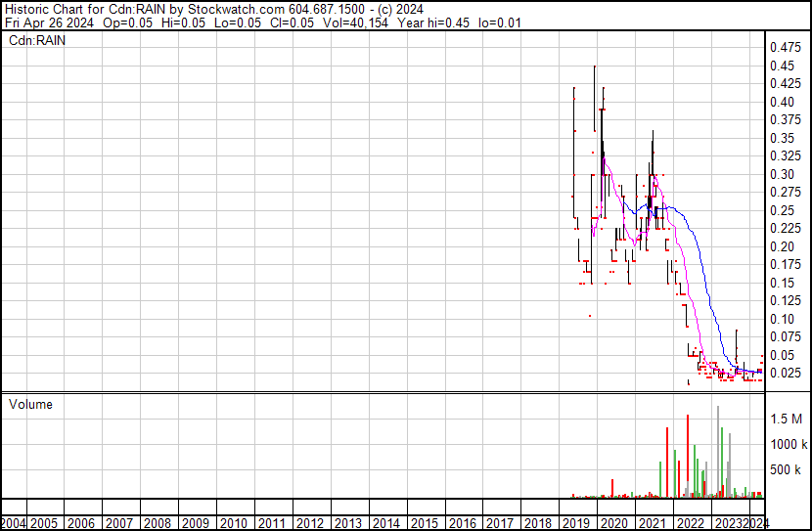Click the 2017 year label
The height and width of the screenshot is (531, 812).
point(500,523)
